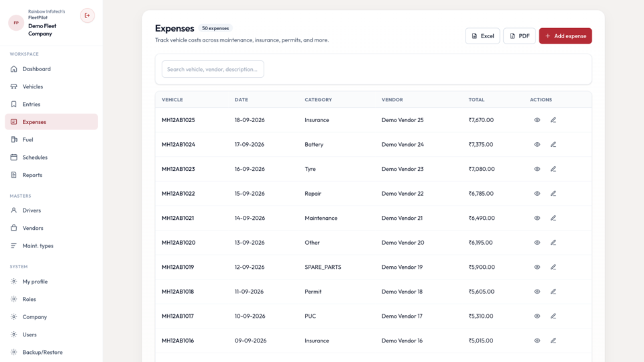Open Roles settings
644x362 pixels.
pyautogui.click(x=52, y=299)
